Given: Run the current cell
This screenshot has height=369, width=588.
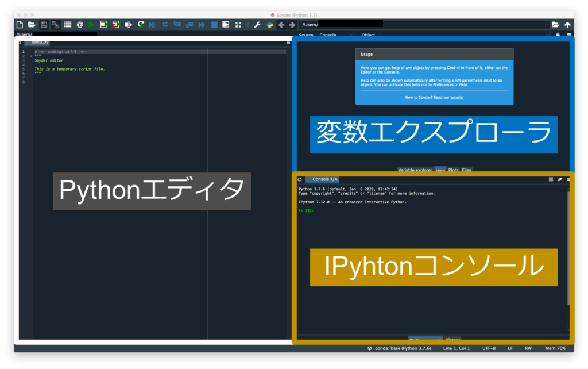Looking at the screenshot, I should (x=103, y=25).
